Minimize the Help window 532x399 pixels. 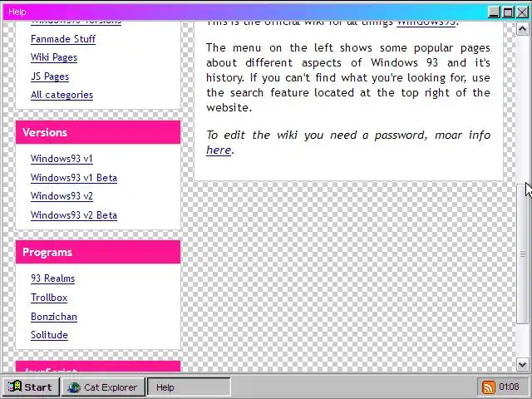494,12
